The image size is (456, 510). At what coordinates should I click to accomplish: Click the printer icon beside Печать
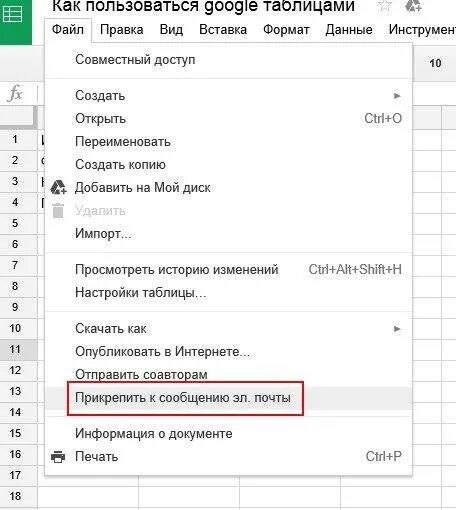pos(58,457)
